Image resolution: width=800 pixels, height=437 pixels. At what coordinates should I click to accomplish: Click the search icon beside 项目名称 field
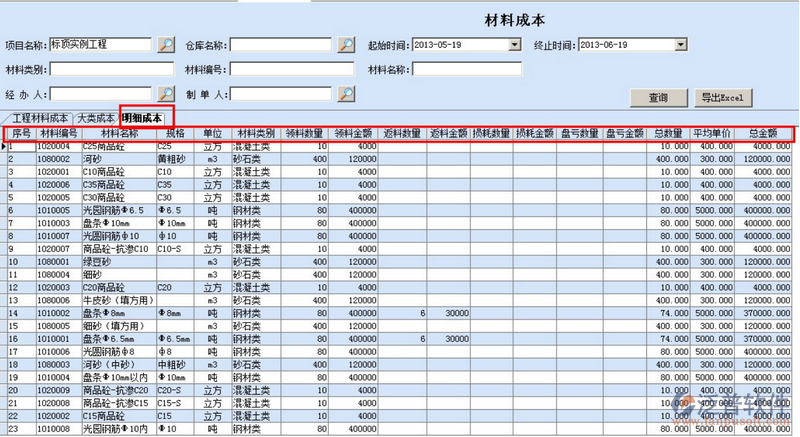point(165,45)
